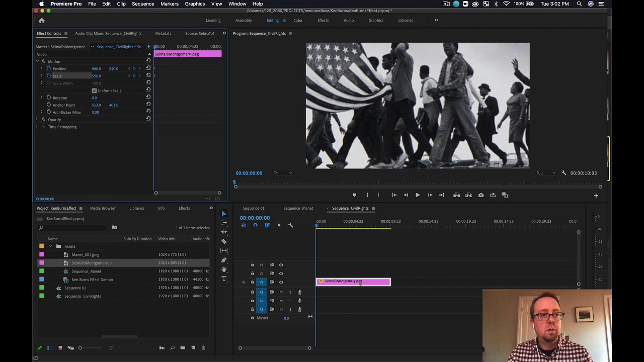Toggle animation stopwatch for Scale
644x362 pixels.
pyautogui.click(x=49, y=76)
